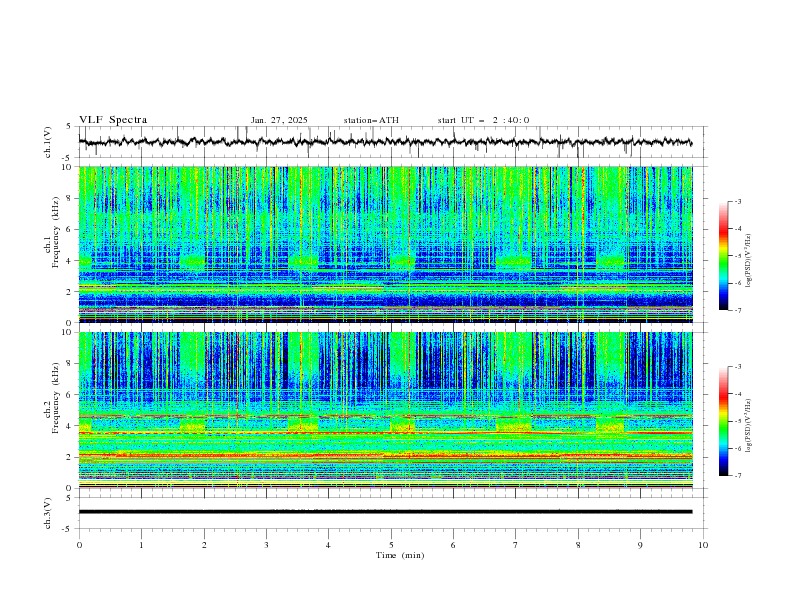Click the upper 'log(PSD)(V²/Hz)' colorbar label

tap(749, 261)
